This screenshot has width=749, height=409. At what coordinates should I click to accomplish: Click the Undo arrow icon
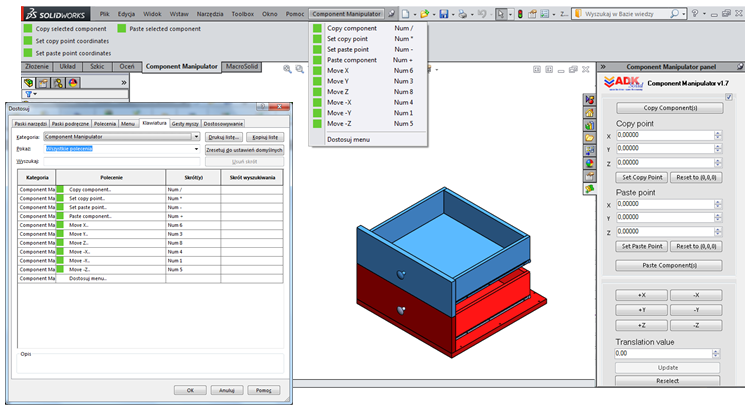tap(482, 14)
